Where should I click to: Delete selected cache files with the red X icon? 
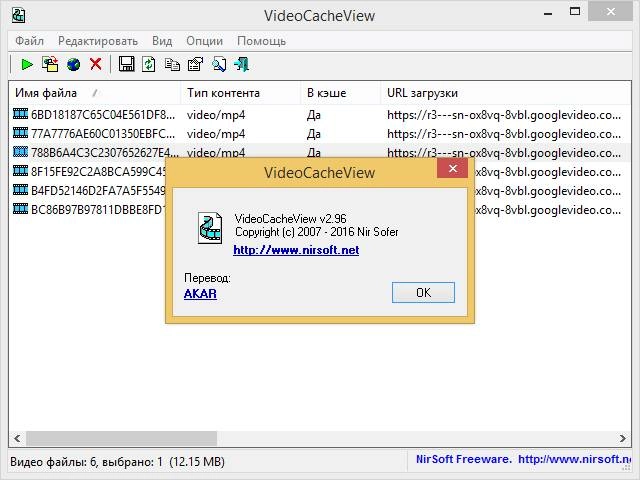pyautogui.click(x=96, y=64)
